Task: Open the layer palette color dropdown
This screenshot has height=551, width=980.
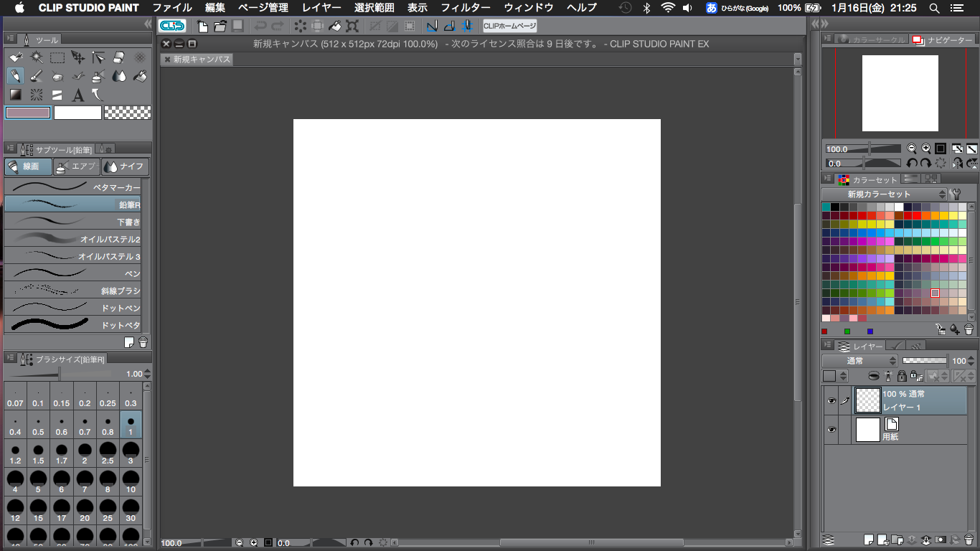Action: pyautogui.click(x=835, y=376)
